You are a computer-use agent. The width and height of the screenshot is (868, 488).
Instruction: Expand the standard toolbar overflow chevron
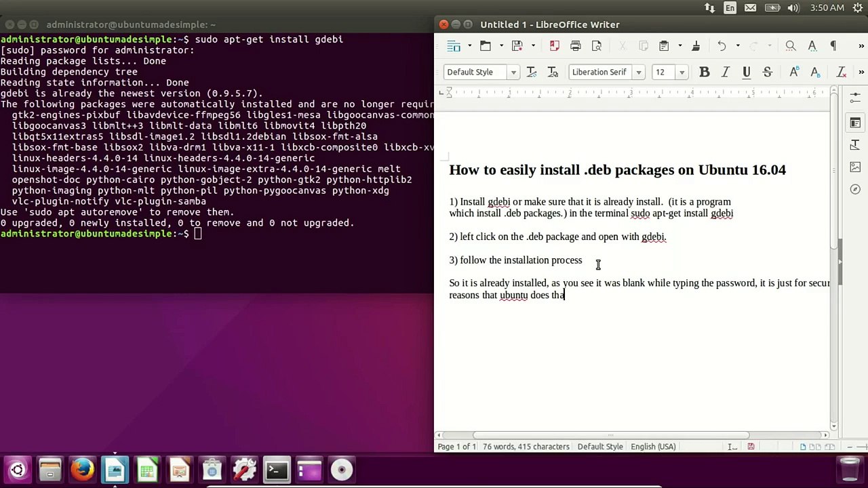click(861, 46)
